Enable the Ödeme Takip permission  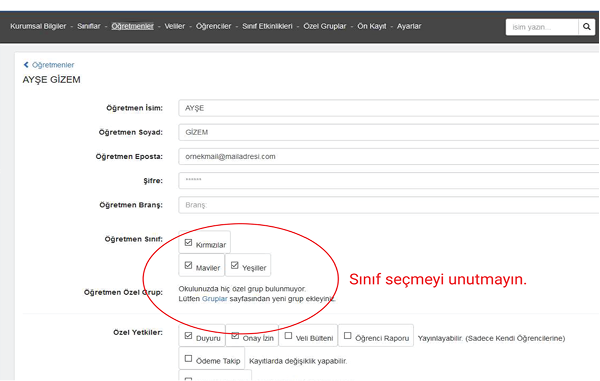pyautogui.click(x=188, y=358)
